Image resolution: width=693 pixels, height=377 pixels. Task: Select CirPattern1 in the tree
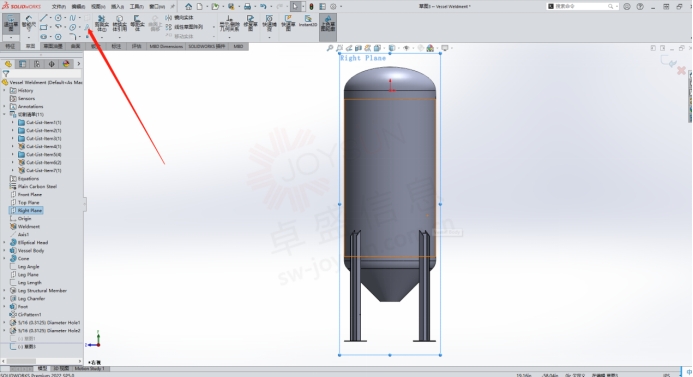click(x=26, y=315)
